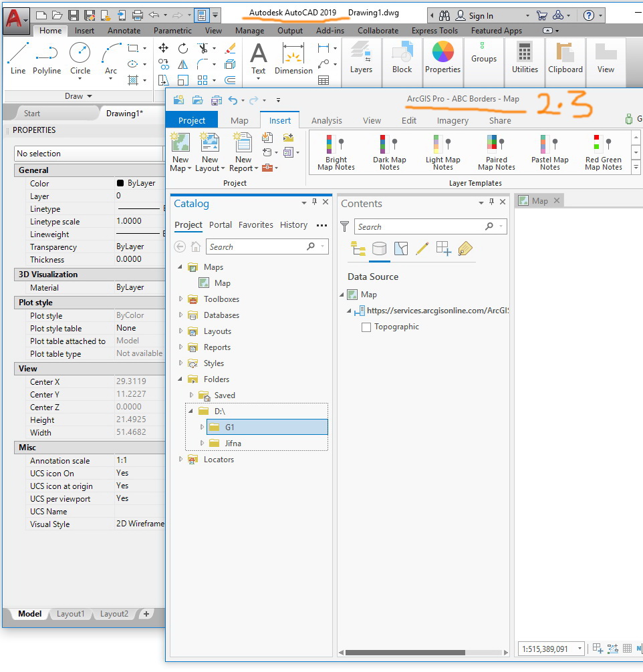643x672 pixels.
Task: Select List By Data Source icon
Action: click(x=379, y=249)
